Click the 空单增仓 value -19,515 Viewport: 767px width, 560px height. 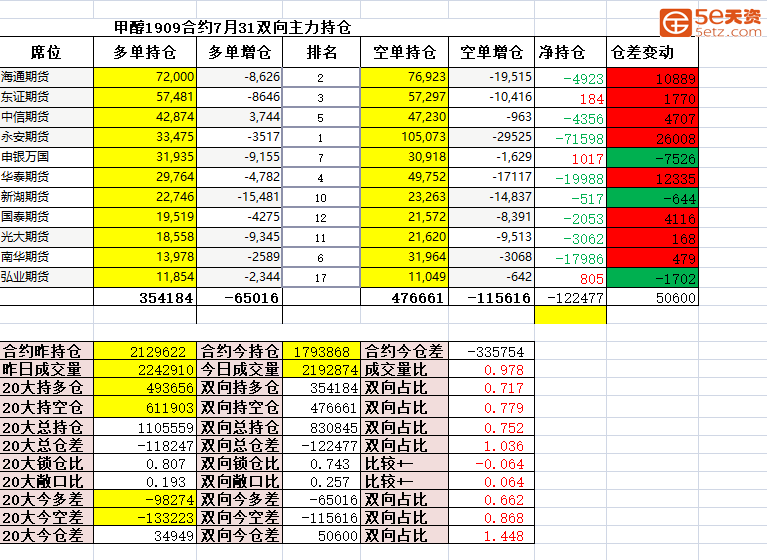492,77
